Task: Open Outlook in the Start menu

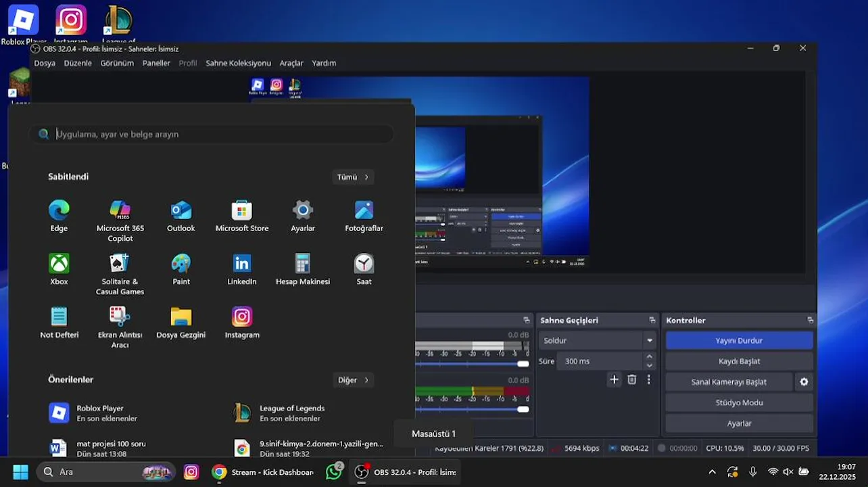Action: click(x=180, y=216)
